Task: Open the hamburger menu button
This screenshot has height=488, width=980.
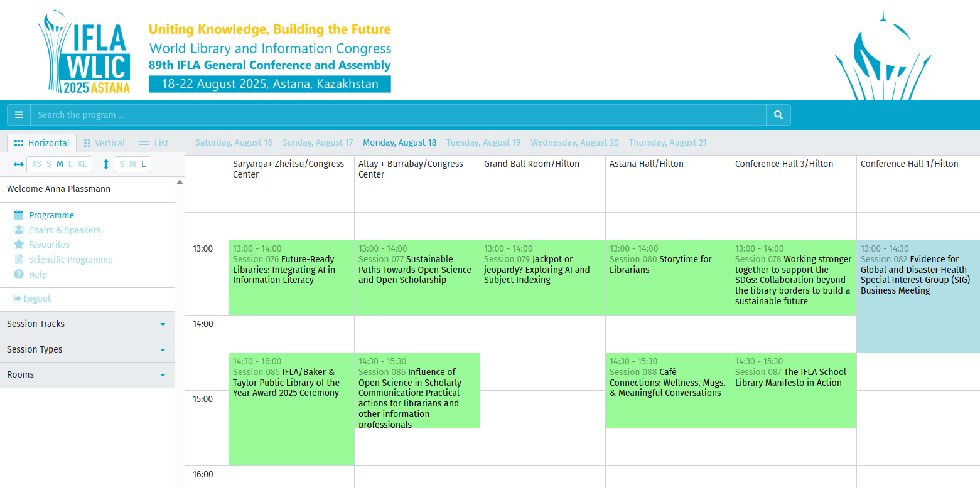Action: pyautogui.click(x=19, y=115)
